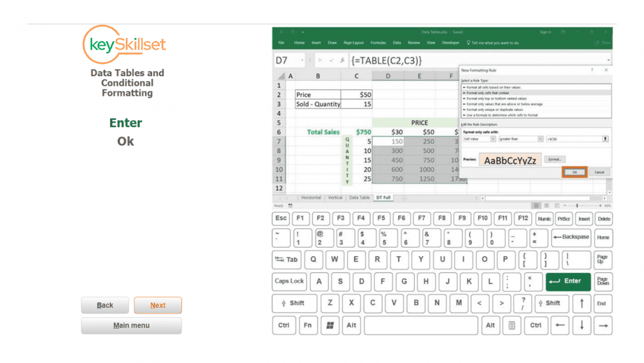Toggle the Insert key

pos(584,219)
